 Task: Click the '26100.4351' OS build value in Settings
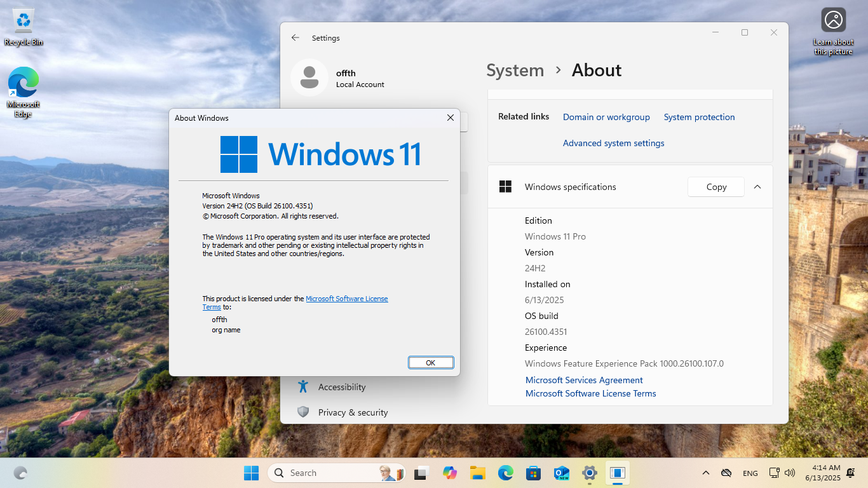click(x=546, y=332)
